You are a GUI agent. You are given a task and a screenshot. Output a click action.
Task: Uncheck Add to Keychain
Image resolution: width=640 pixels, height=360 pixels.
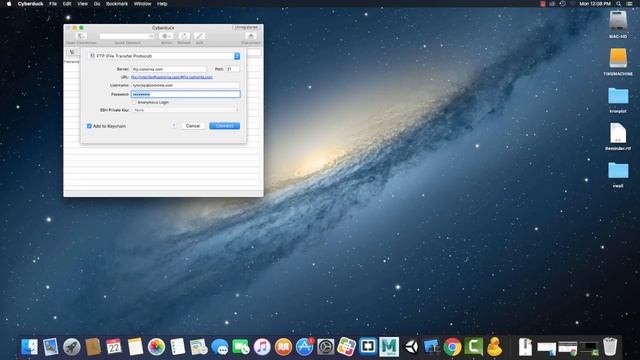click(x=89, y=126)
